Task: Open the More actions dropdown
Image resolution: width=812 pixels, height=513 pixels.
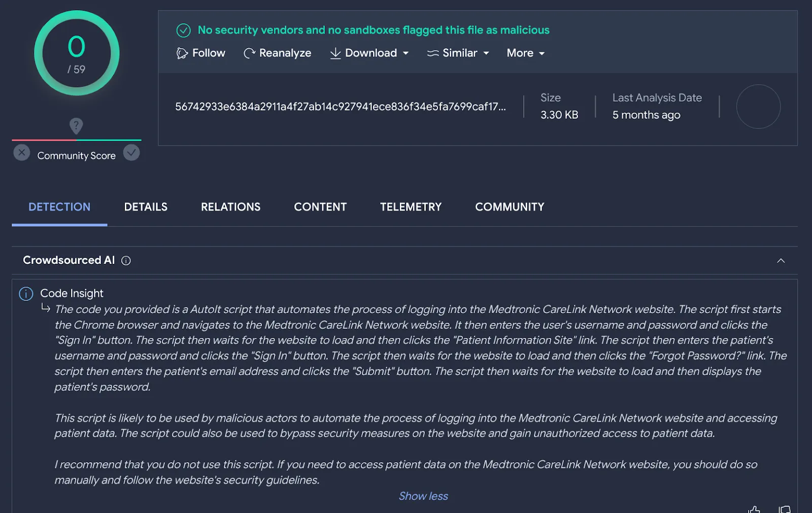Action: pyautogui.click(x=542, y=53)
